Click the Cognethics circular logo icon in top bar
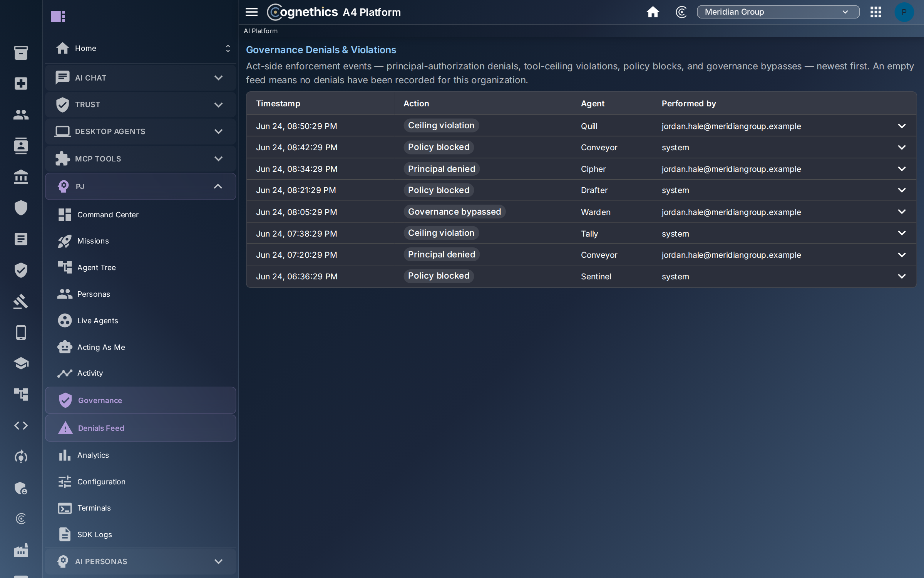This screenshot has height=578, width=924. (x=681, y=12)
